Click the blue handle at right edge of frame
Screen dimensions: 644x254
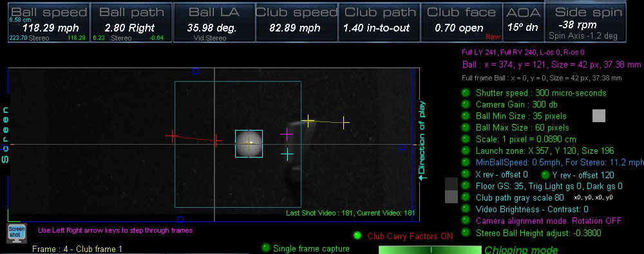(x=402, y=147)
